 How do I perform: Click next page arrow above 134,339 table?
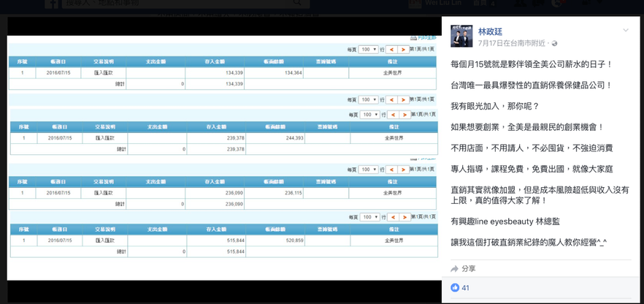coord(404,50)
